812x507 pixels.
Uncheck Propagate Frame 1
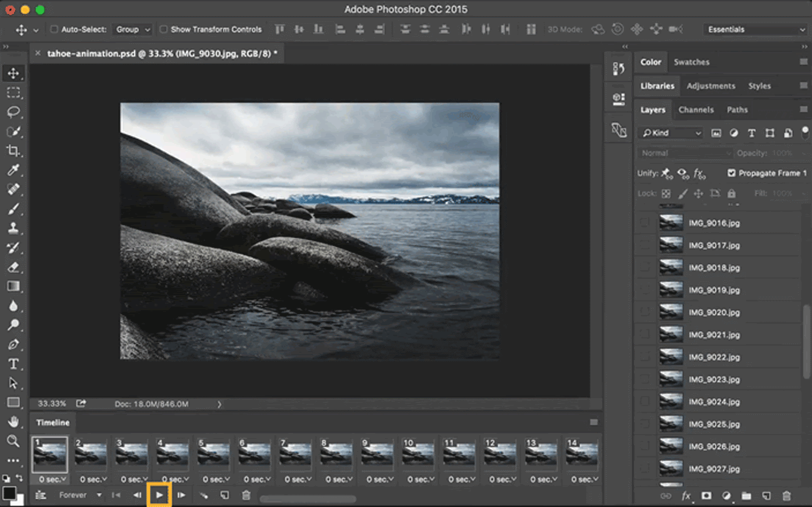[731, 173]
